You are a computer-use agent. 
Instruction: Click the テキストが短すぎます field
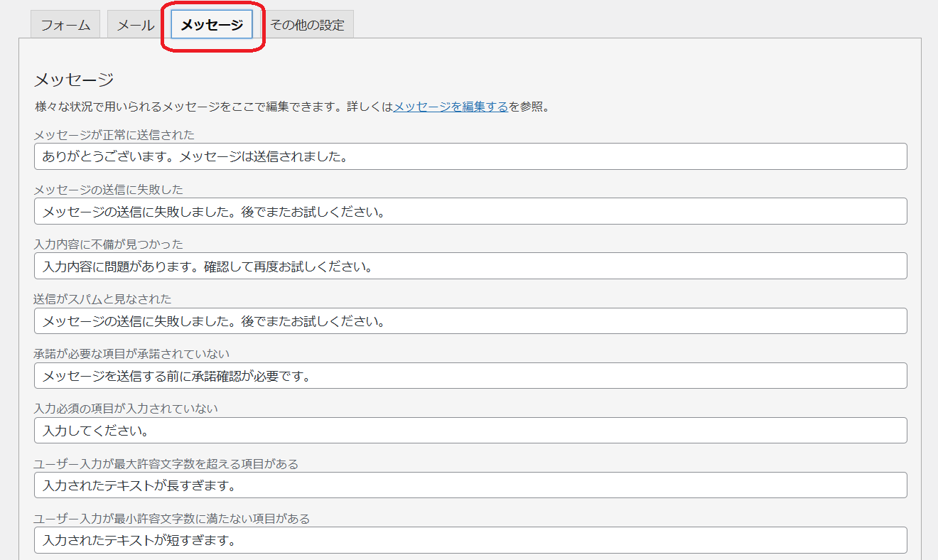coord(470,540)
